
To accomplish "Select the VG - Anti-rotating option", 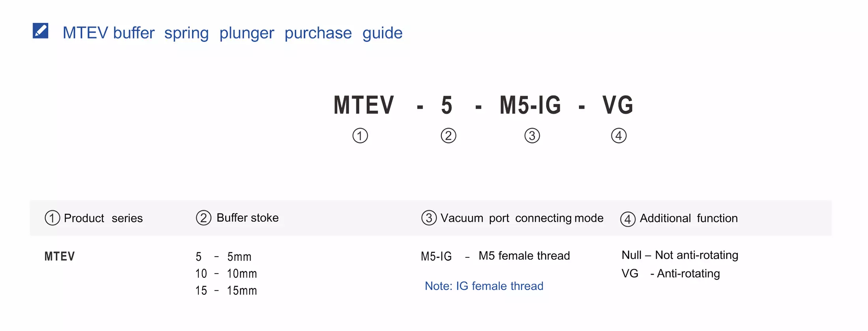I will click(x=670, y=273).
